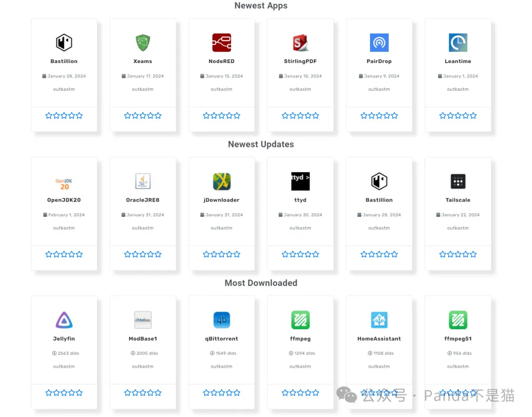
Task: Click the OracleJRE8 name
Action: (142, 200)
